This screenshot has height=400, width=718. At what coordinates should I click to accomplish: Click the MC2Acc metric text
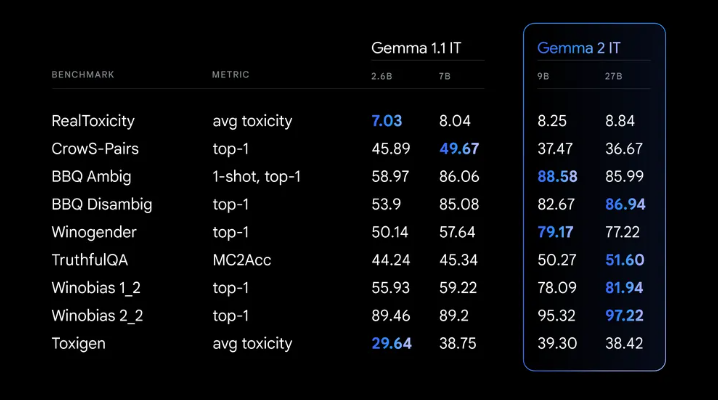[241, 260]
